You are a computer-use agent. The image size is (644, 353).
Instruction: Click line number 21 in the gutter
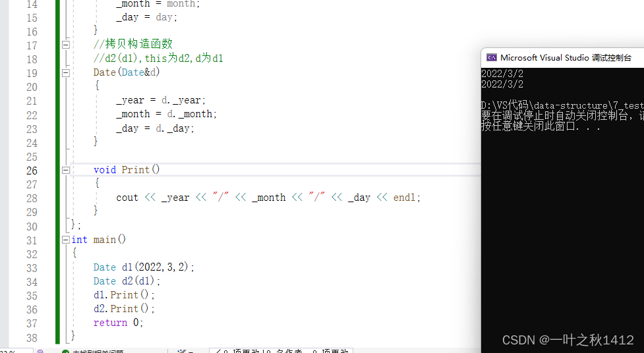click(32, 101)
